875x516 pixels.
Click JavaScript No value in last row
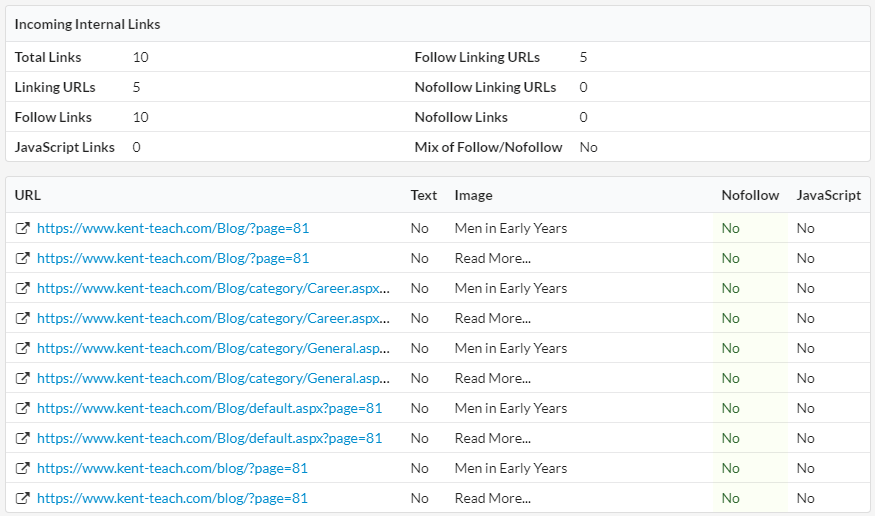tap(805, 499)
